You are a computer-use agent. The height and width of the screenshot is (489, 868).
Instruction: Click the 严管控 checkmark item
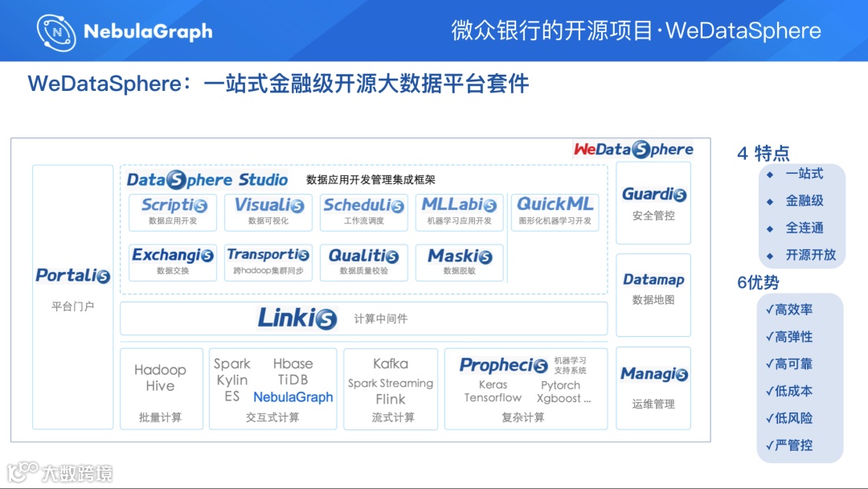tap(789, 446)
